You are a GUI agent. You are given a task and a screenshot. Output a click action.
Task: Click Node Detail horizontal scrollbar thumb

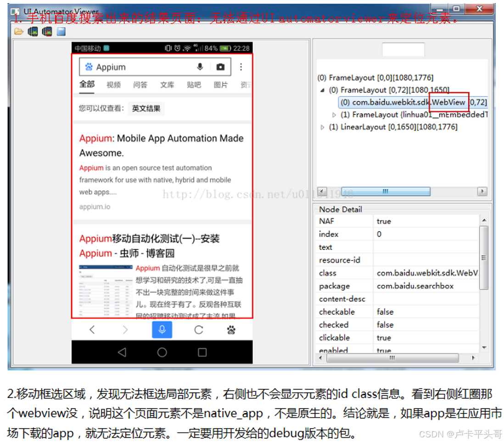click(x=392, y=358)
